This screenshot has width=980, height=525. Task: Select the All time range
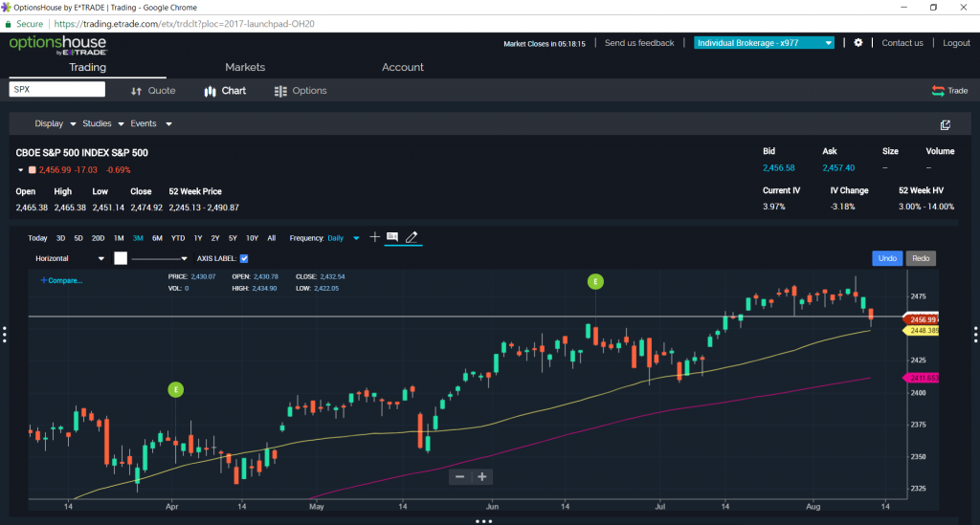tap(271, 238)
